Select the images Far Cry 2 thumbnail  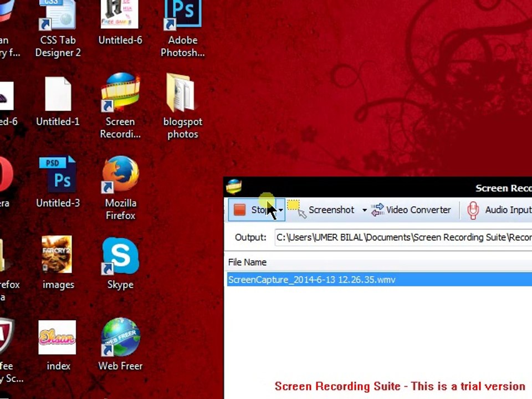pyautogui.click(x=58, y=263)
